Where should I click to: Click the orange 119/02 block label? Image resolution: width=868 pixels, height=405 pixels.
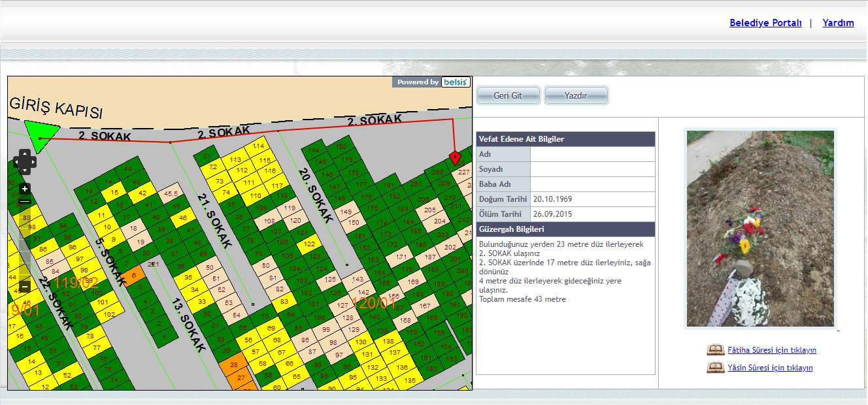(x=75, y=283)
